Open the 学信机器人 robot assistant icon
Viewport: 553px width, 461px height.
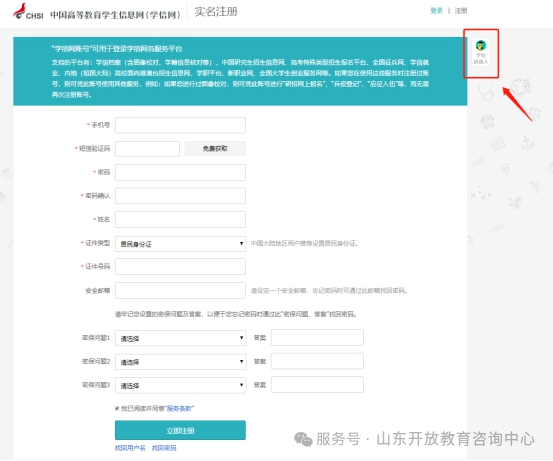click(x=481, y=52)
